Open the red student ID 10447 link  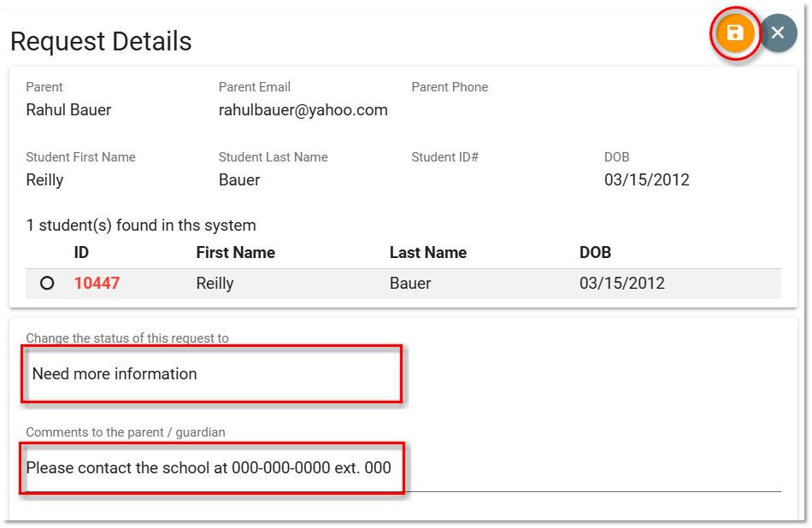97,283
